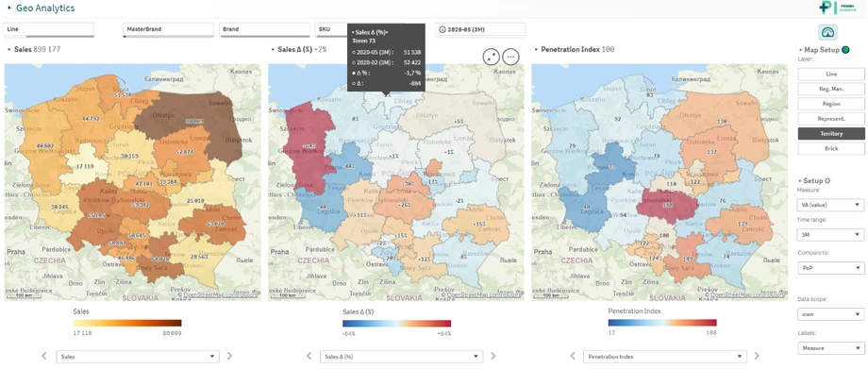Click the green dot next to Map Setup

pos(845,50)
